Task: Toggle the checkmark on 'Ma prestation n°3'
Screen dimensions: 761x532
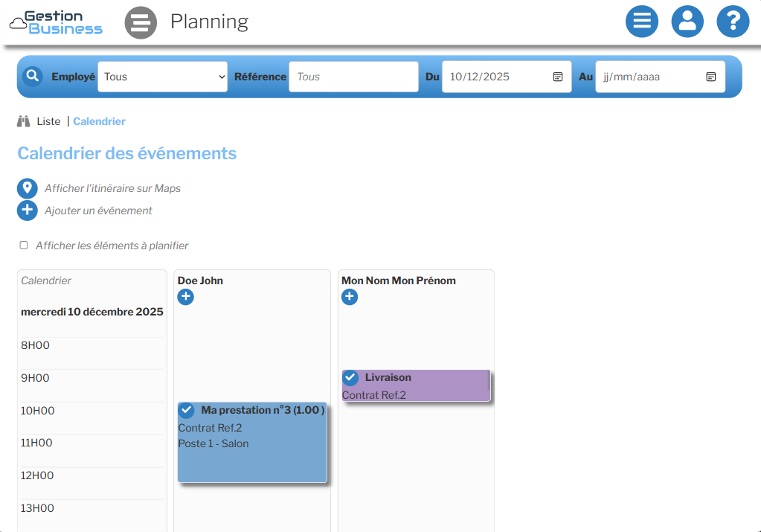Action: tap(187, 409)
